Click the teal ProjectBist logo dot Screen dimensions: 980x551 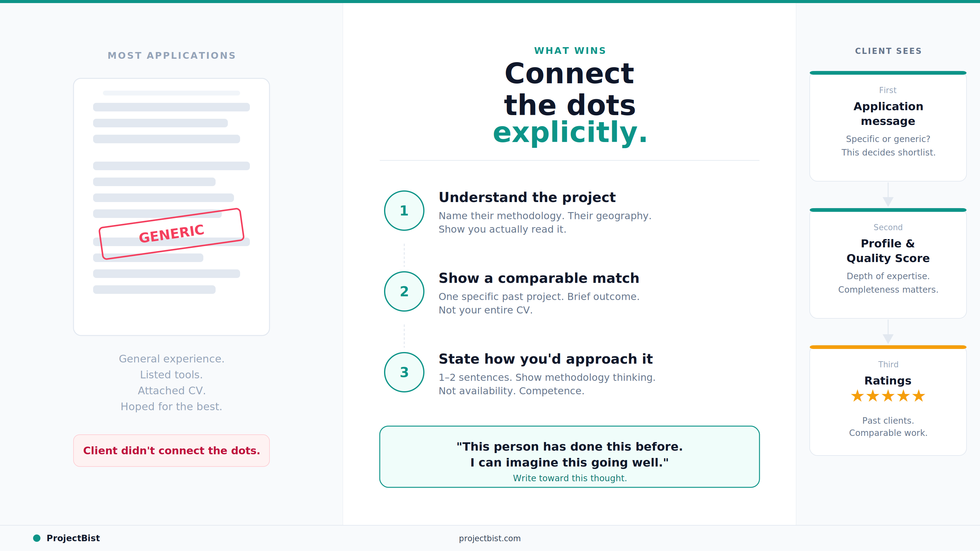(x=36, y=538)
